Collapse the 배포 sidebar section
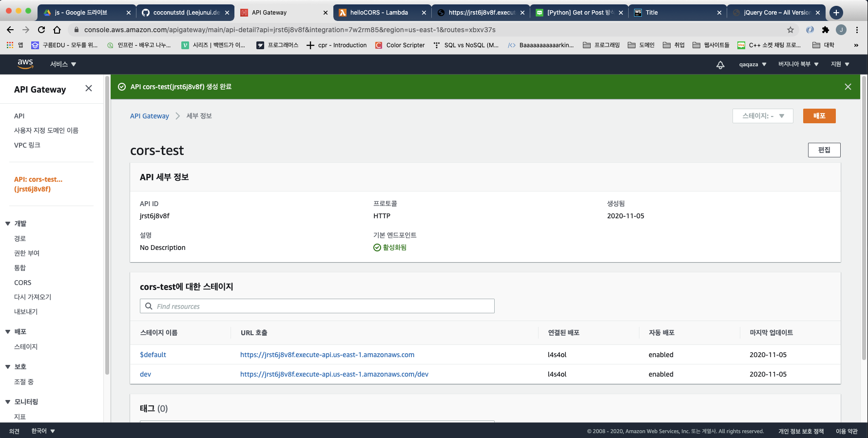Screen dimensions: 868x438 8,332
